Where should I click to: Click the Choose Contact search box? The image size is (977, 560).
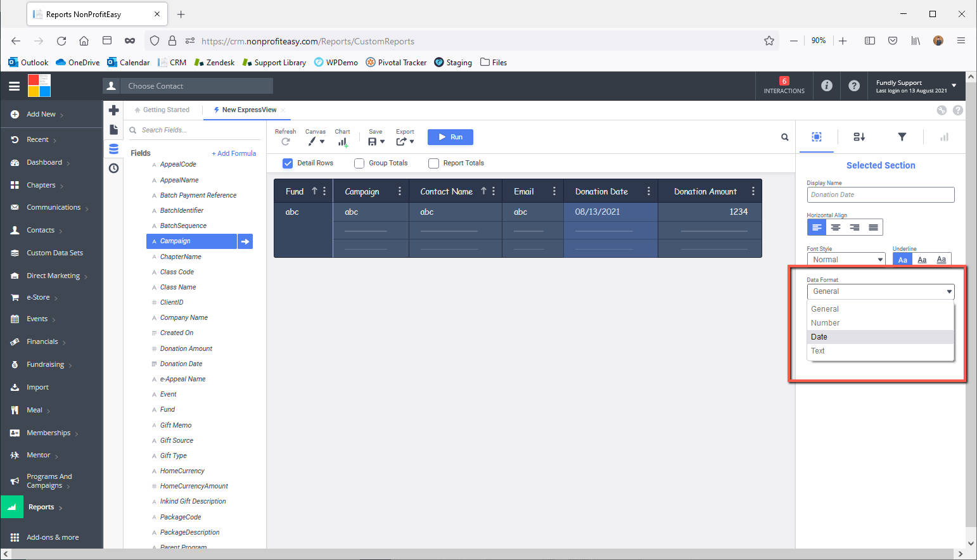pyautogui.click(x=196, y=86)
